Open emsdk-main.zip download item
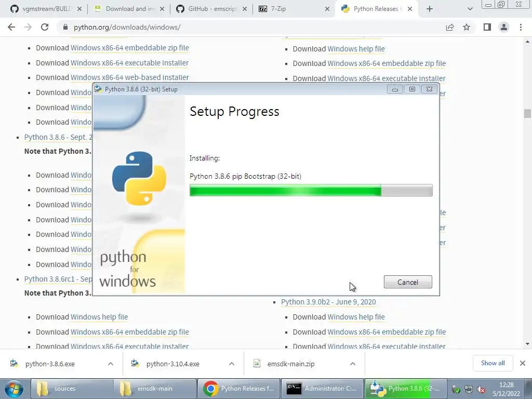The width and height of the screenshot is (532, 399). click(291, 364)
